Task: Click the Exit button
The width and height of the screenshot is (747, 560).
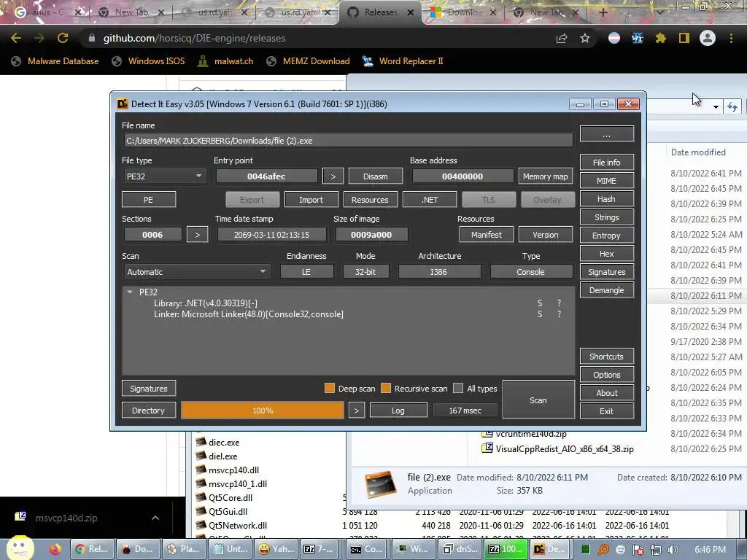Action: 606,411
